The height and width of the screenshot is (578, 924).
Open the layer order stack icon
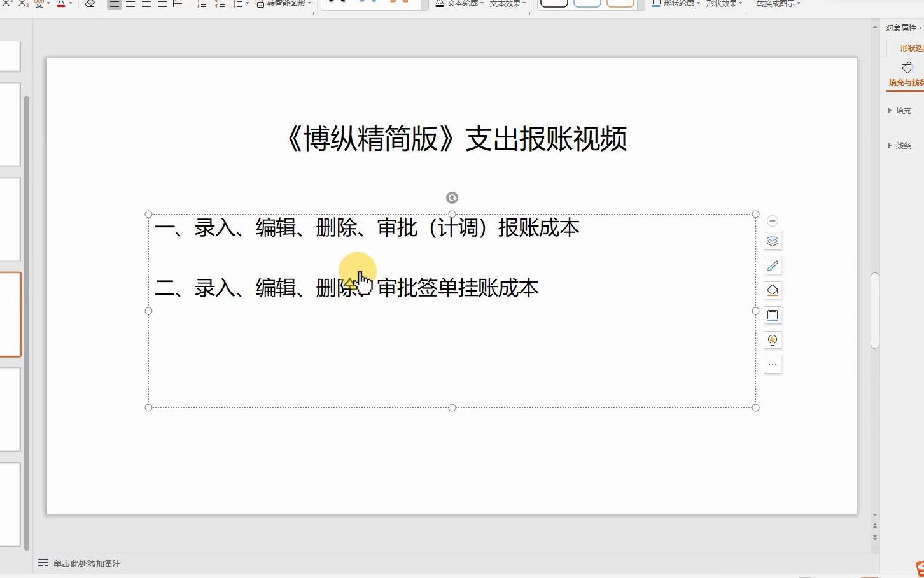coord(773,241)
